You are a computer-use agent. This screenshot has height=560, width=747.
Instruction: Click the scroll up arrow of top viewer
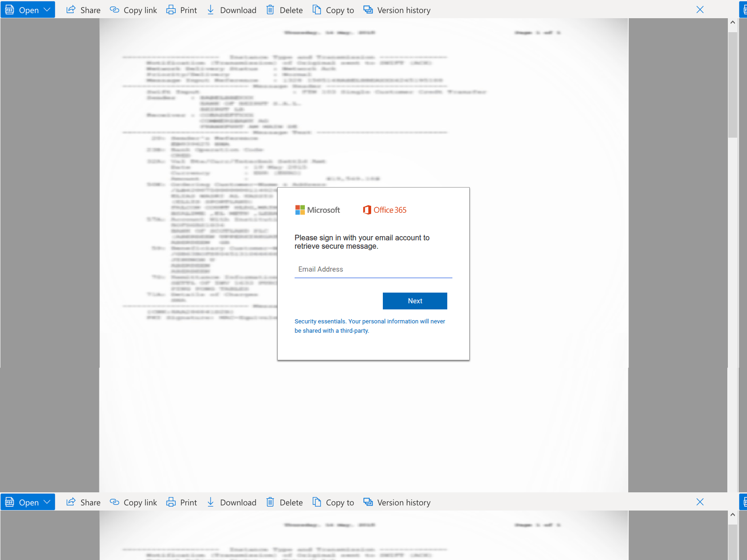[x=733, y=22]
